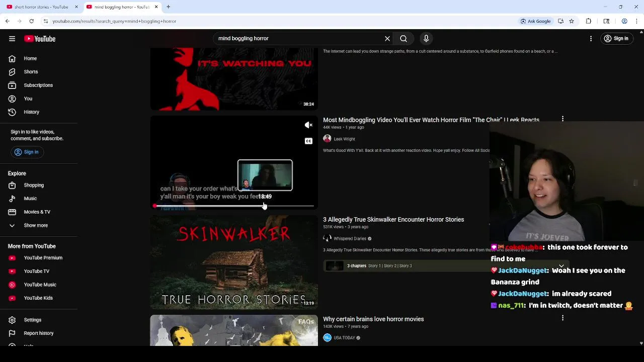644x362 pixels.
Task: Open USA TODAY channel link
Action: [x=344, y=338]
